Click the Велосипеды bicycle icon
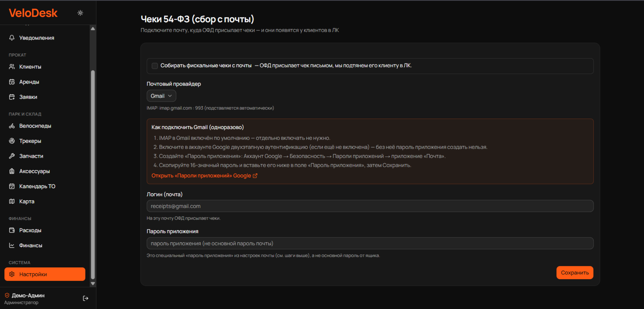 point(12,126)
